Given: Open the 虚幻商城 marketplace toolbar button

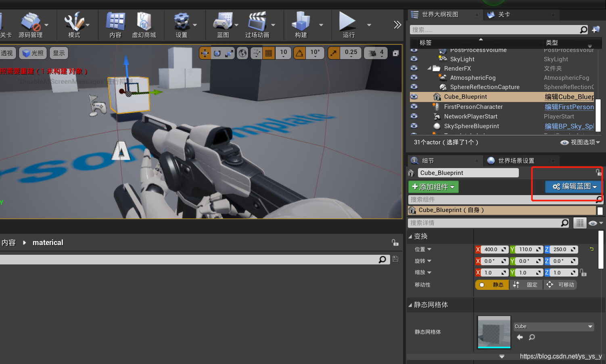Looking at the screenshot, I should [x=144, y=25].
